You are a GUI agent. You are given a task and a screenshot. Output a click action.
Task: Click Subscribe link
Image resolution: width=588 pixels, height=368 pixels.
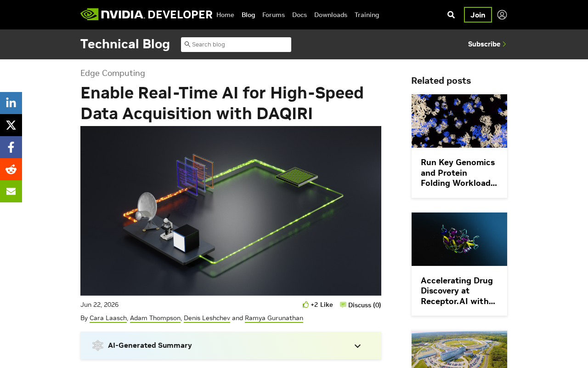[487, 44]
